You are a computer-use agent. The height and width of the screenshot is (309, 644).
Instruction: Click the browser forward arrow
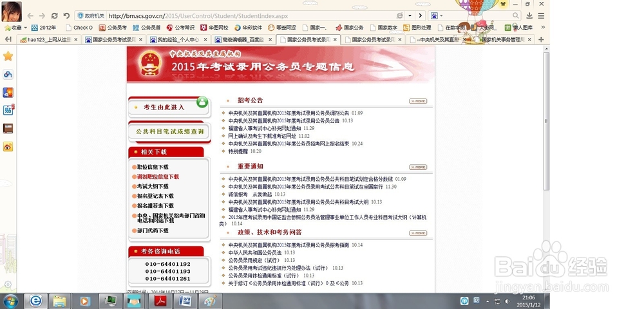42,15
